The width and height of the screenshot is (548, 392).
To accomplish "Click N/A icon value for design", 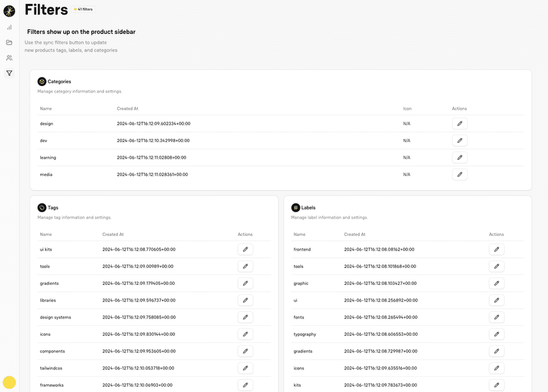I will click(407, 124).
